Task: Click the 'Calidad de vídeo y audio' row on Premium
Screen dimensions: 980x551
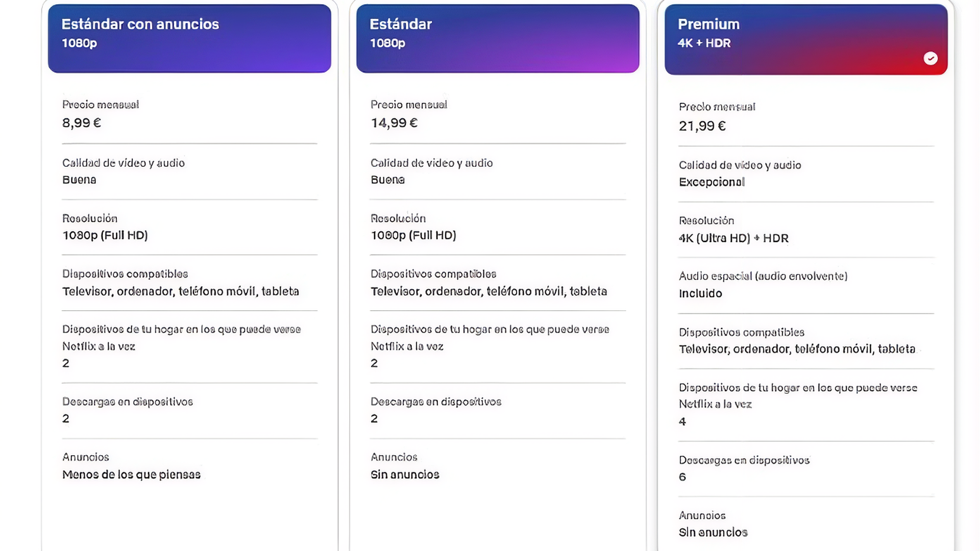Action: 740,165
